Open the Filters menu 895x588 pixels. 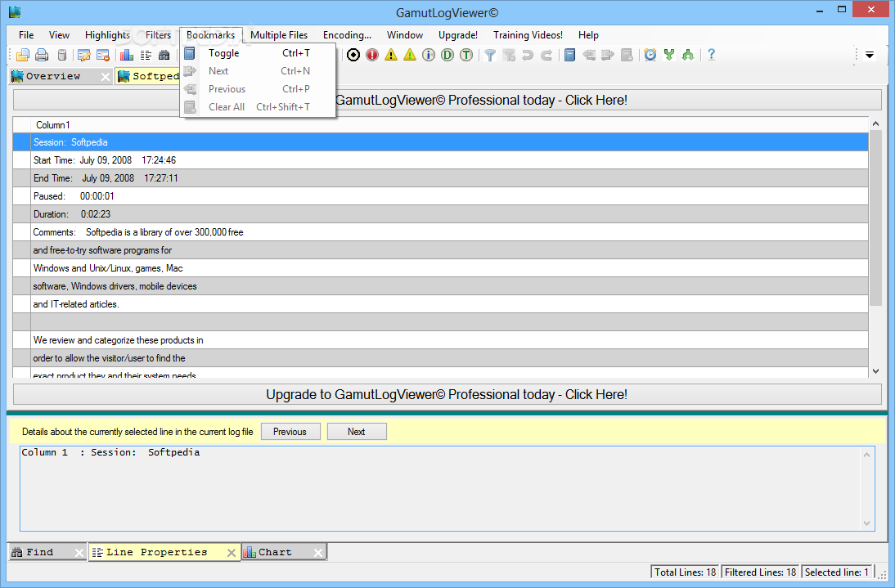(158, 35)
